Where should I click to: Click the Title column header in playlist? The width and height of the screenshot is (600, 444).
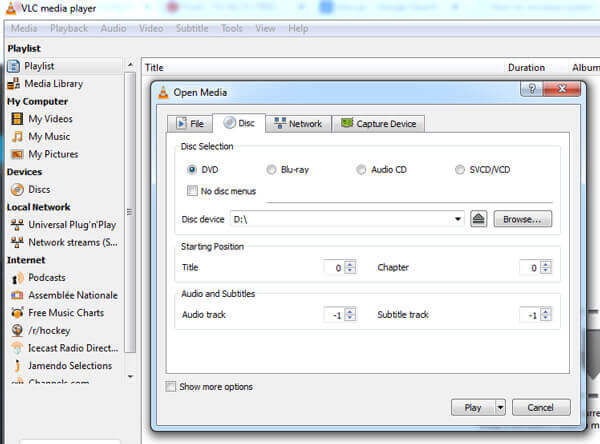click(154, 68)
